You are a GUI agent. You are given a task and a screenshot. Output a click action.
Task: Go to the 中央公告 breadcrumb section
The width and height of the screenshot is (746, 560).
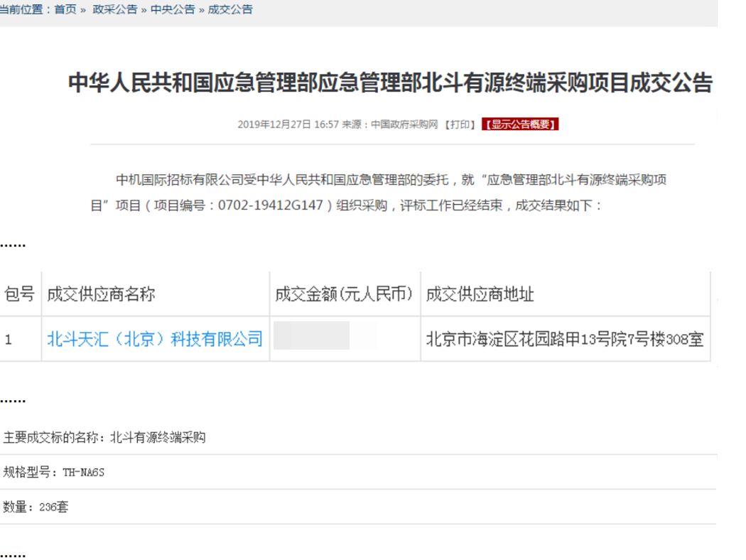click(173, 10)
